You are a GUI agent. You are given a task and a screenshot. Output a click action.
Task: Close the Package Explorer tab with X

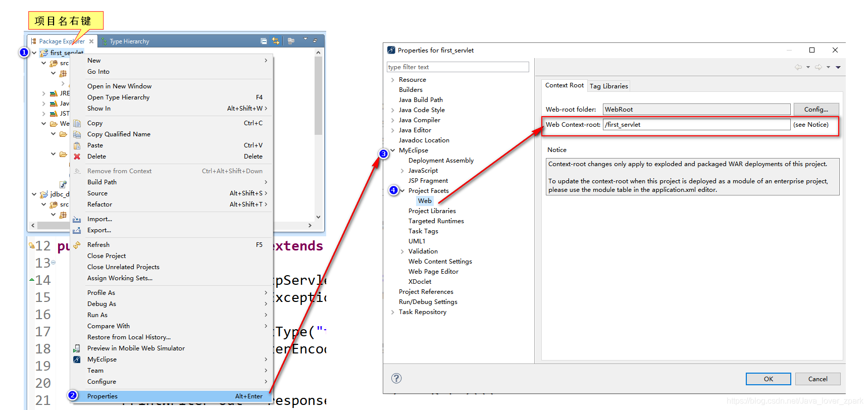pos(91,41)
